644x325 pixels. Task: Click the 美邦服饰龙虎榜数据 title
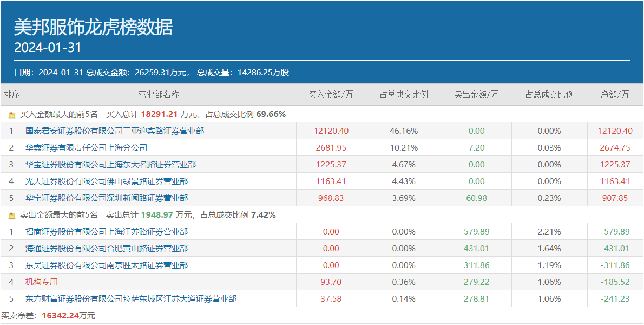[93, 28]
